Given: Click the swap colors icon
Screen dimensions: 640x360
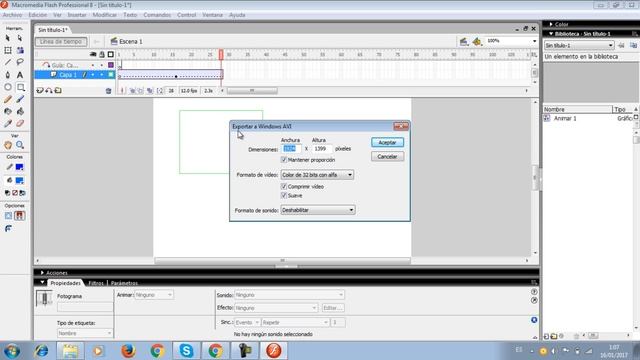Looking at the screenshot, I should (22, 193).
